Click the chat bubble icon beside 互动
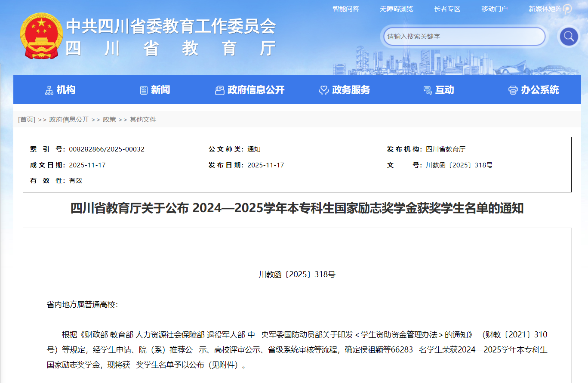This screenshot has height=383, width=588. tap(428, 90)
